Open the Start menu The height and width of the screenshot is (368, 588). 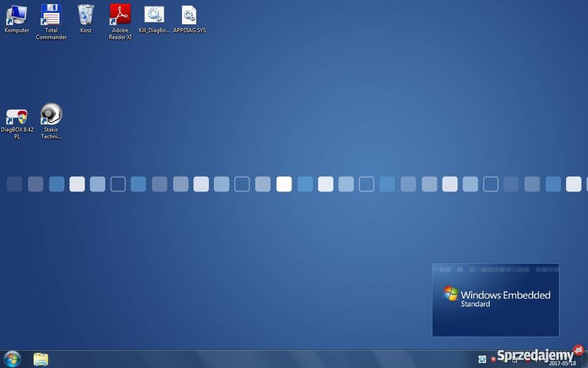(x=11, y=359)
